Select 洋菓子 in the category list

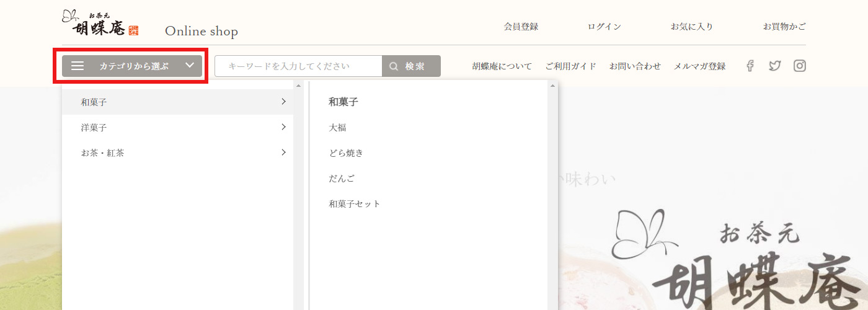pyautogui.click(x=177, y=127)
